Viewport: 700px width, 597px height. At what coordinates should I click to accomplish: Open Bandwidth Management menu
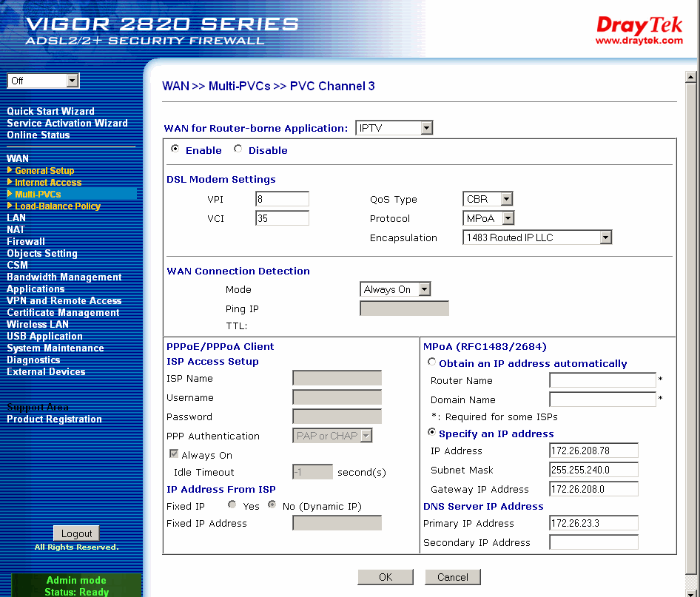point(64,277)
